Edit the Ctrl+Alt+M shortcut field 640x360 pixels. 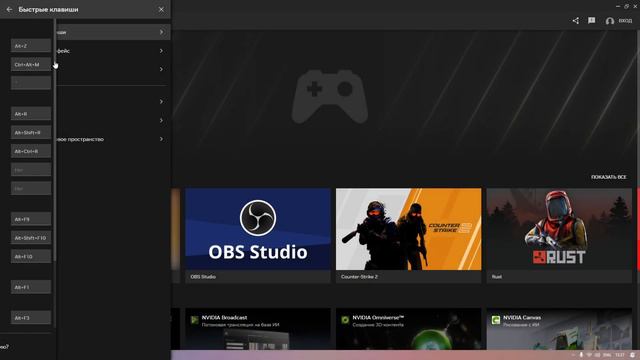pos(31,64)
